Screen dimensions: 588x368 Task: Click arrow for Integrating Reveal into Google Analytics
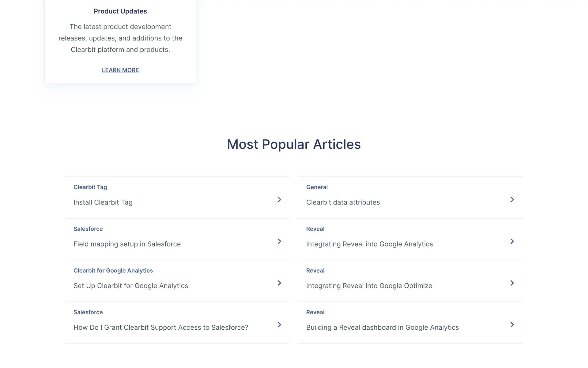click(512, 241)
